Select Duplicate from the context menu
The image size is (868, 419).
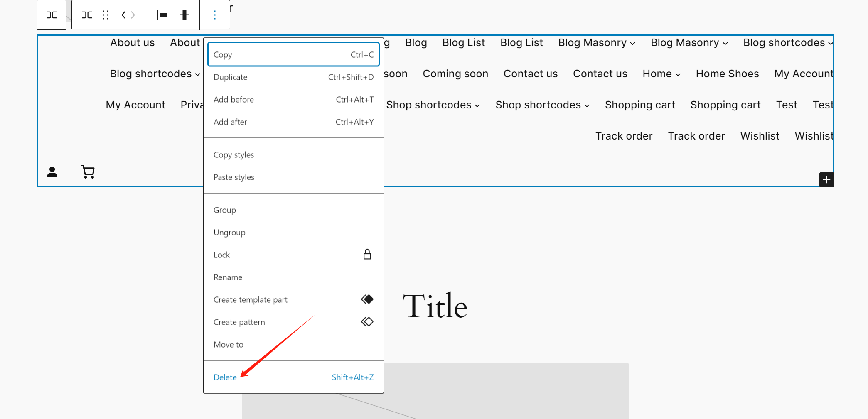[x=230, y=77]
